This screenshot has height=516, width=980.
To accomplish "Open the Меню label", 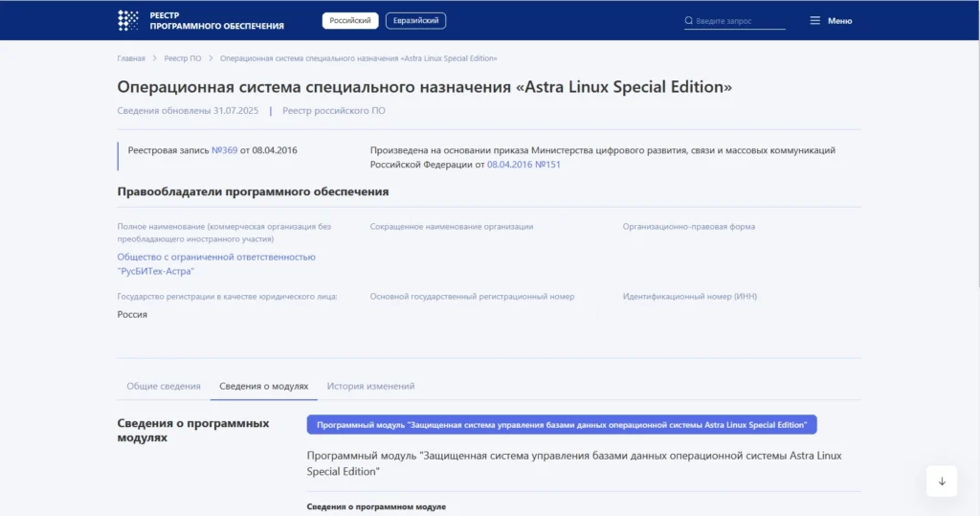I will [x=840, y=21].
